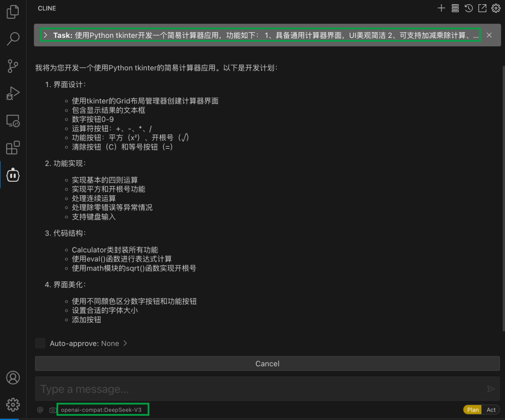Click the '4. 界面美化' heading
This screenshot has height=420, width=505.
(x=65, y=285)
